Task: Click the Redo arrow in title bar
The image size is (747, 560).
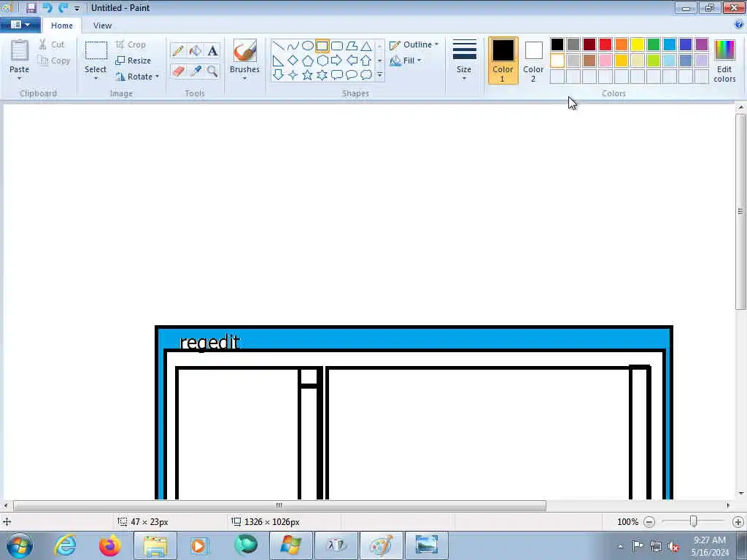Action: [63, 7]
